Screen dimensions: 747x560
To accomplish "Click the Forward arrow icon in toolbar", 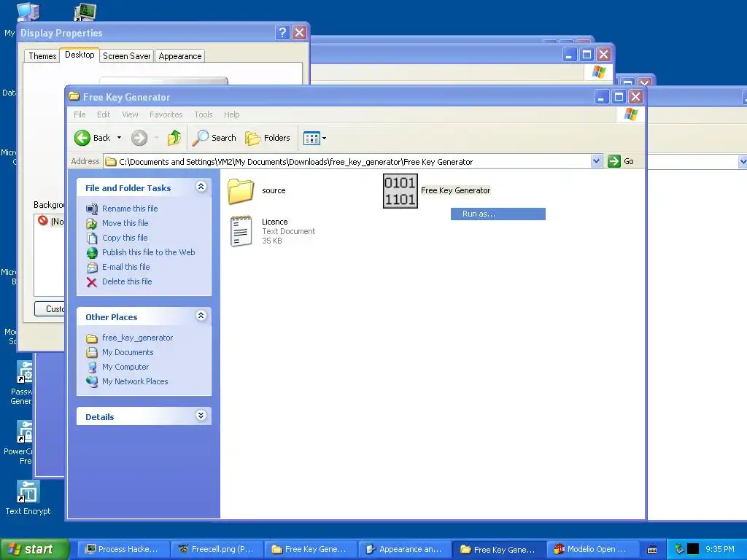I will (x=139, y=138).
